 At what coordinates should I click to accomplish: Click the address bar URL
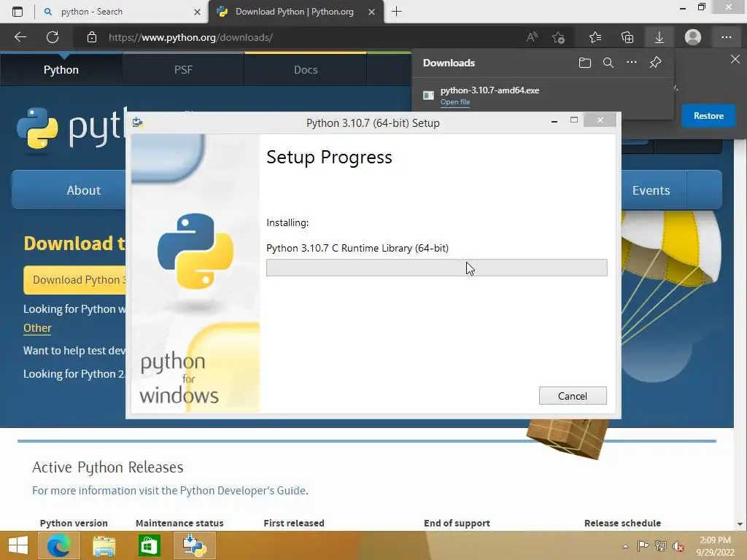pos(190,37)
